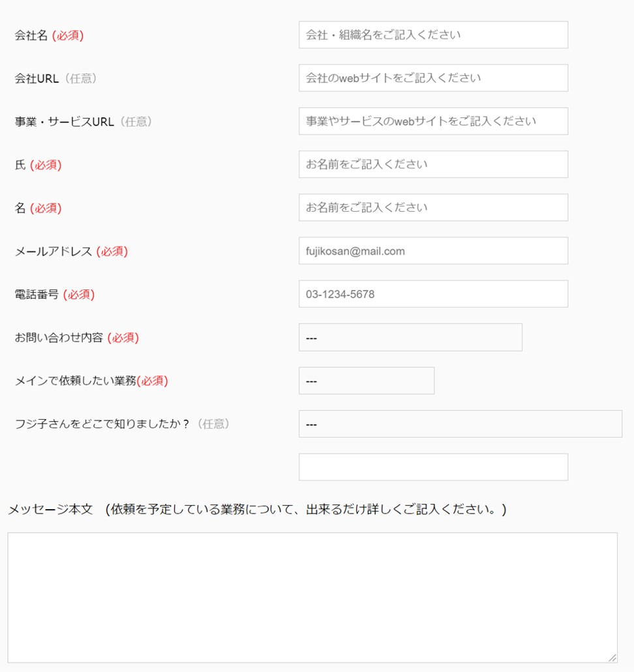Select the 事業・サービスURL input field
634x672 pixels.
click(433, 121)
